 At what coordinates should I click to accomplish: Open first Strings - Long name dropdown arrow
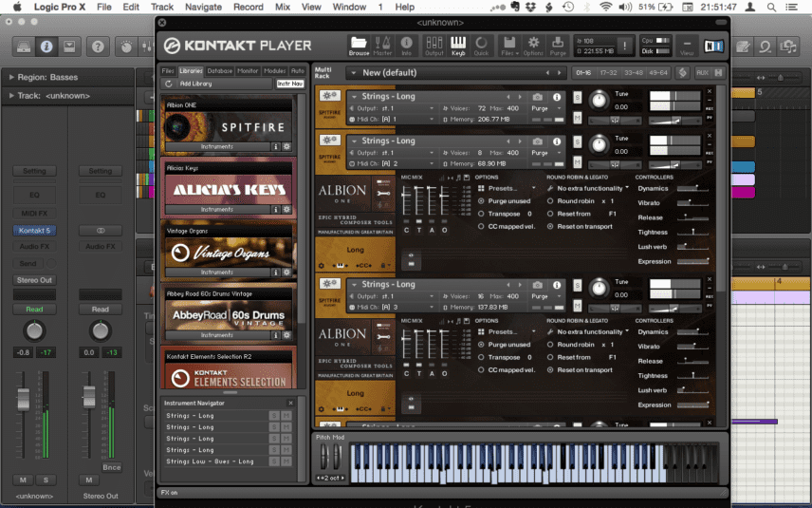coord(354,97)
